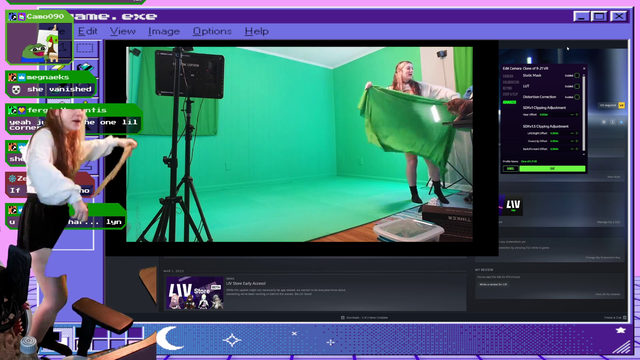
Task: Toggle the LUT enabled switch
Action: [x=577, y=86]
